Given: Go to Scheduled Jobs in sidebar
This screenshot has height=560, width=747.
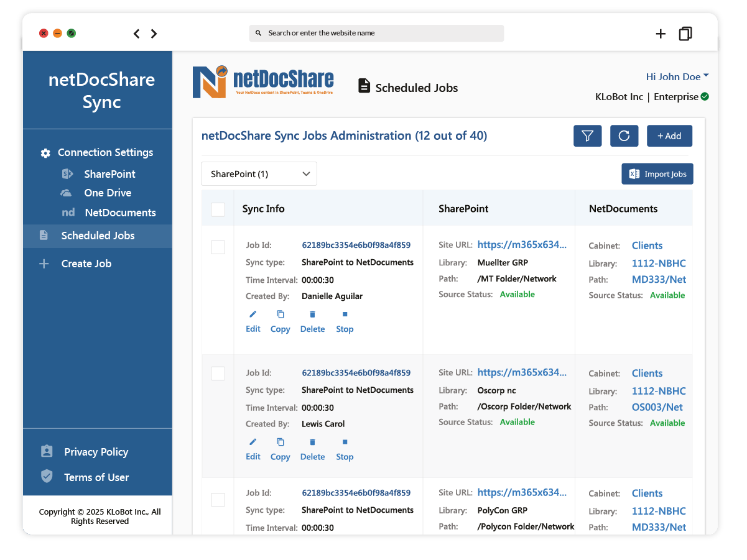Looking at the screenshot, I should [x=98, y=236].
